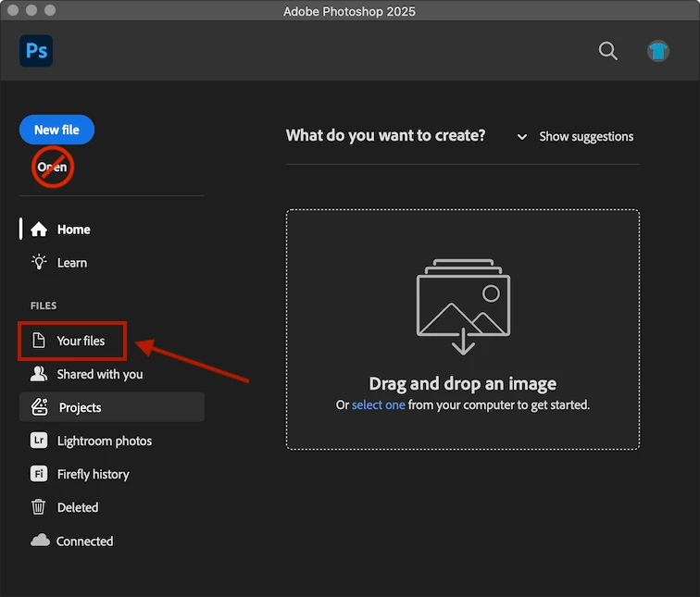Follow the select one link
The width and height of the screenshot is (700, 597).
[378, 404]
